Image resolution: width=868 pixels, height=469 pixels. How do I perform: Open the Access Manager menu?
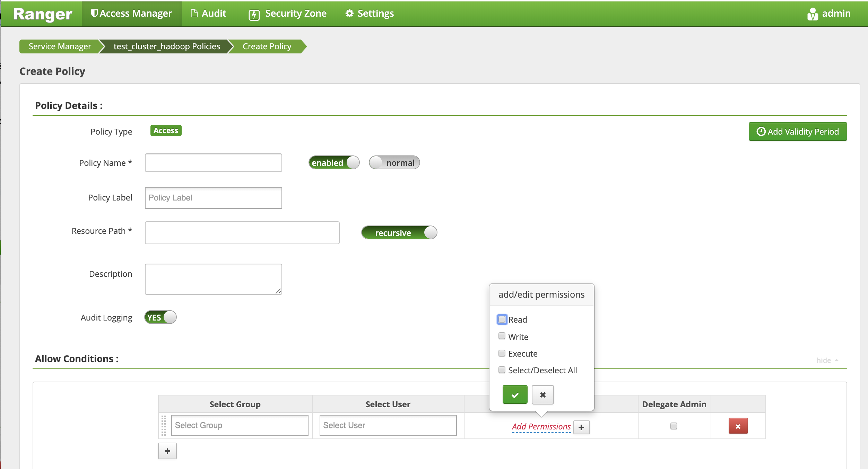(131, 14)
